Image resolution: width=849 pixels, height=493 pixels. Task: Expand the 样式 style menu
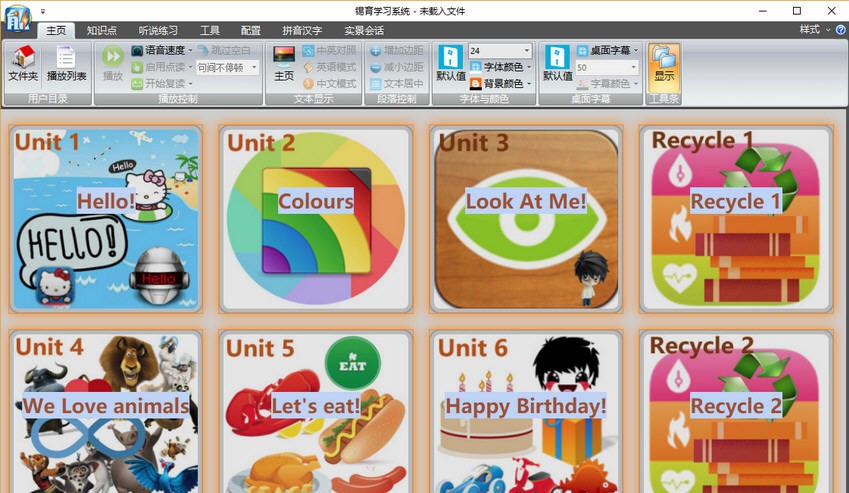click(x=814, y=30)
